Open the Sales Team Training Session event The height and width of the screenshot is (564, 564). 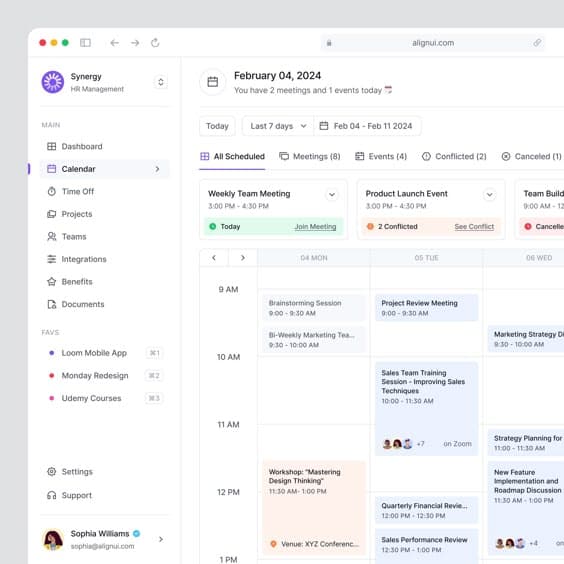pyautogui.click(x=426, y=409)
